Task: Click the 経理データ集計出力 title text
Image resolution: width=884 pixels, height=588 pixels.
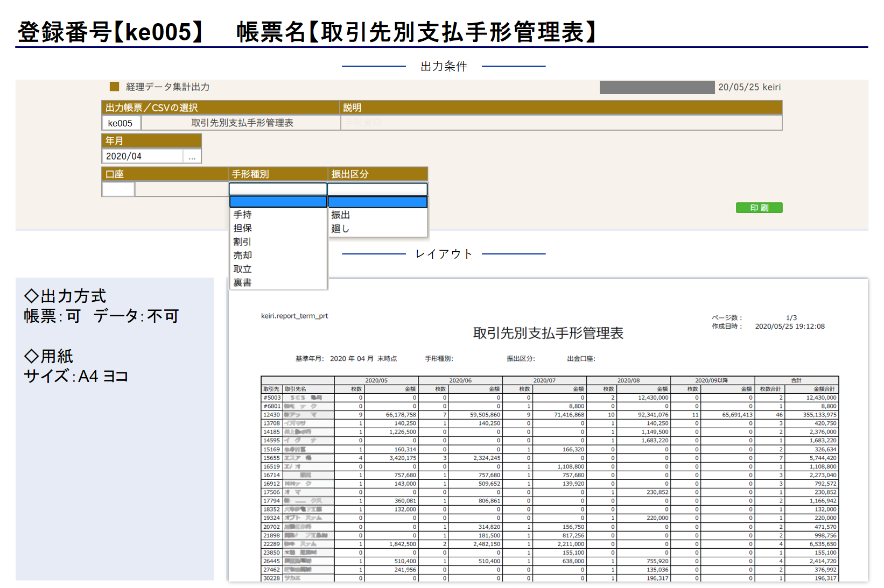Action: (x=167, y=87)
